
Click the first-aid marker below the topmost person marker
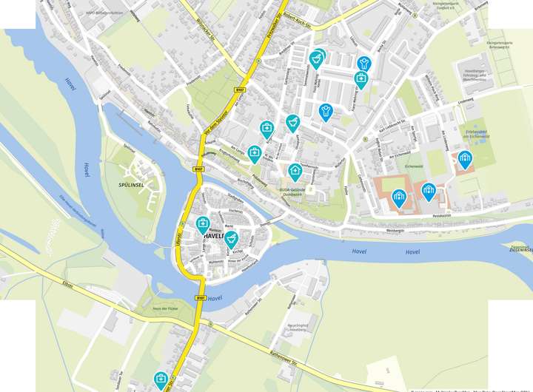pyautogui.click(x=361, y=80)
